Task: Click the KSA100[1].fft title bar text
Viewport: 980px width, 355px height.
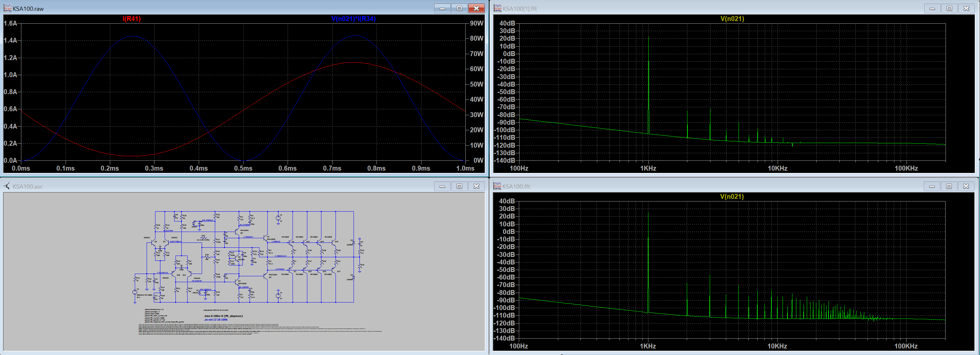Action: click(520, 9)
